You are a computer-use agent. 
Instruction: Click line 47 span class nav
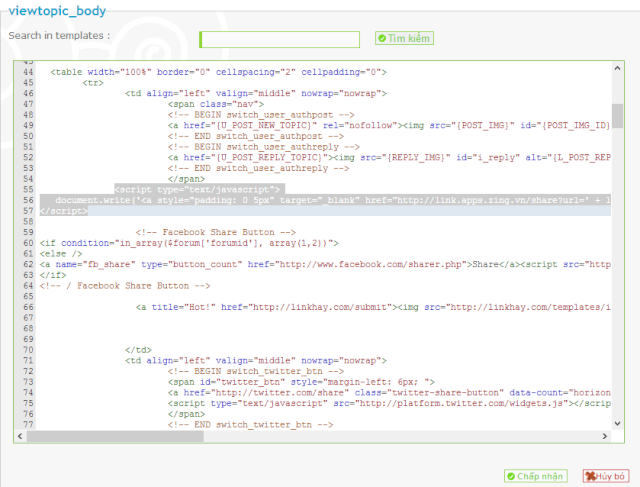click(216, 104)
